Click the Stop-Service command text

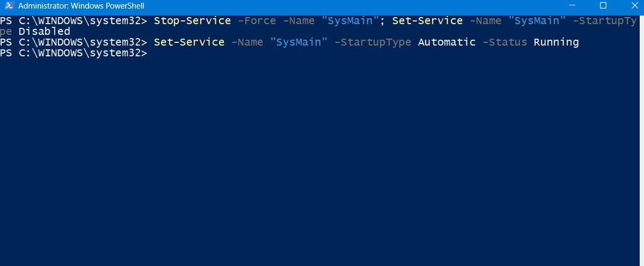(192, 21)
